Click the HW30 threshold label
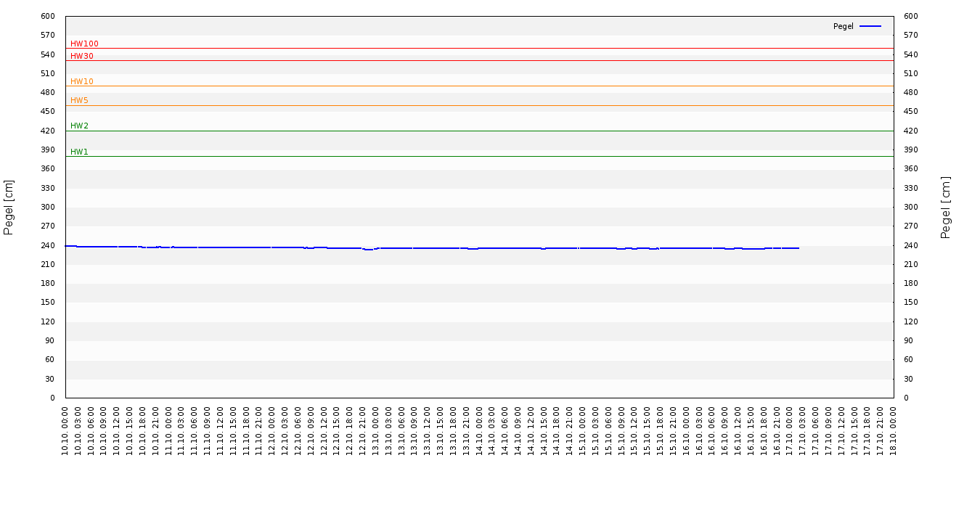 tap(82, 57)
